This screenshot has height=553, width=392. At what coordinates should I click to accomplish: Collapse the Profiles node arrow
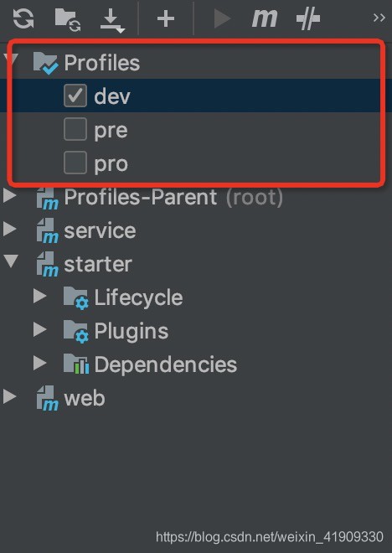click(x=11, y=59)
